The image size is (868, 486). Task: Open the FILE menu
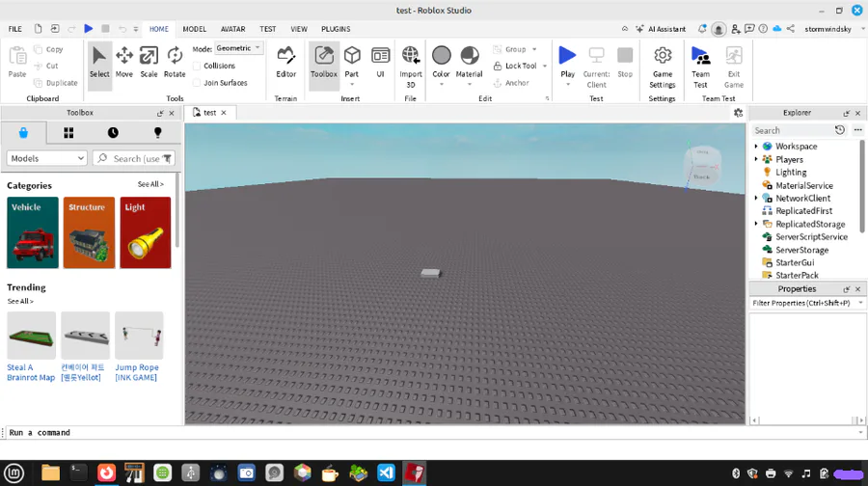14,29
